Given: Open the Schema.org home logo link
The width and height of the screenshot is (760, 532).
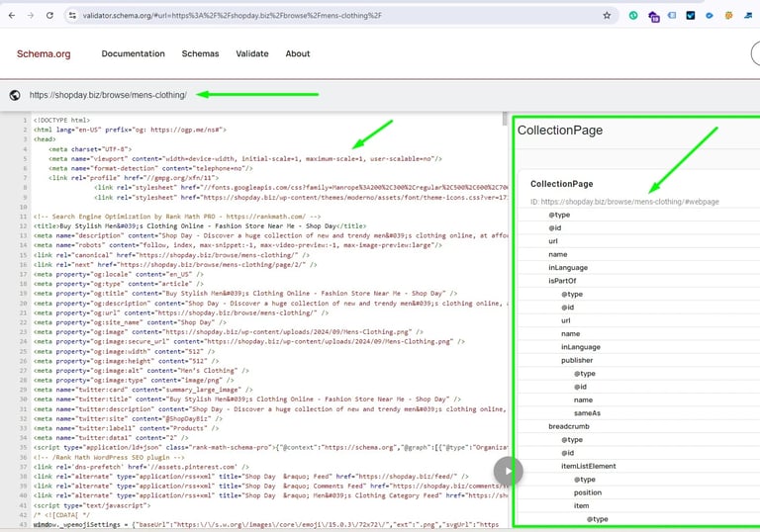Looking at the screenshot, I should tap(44, 53).
